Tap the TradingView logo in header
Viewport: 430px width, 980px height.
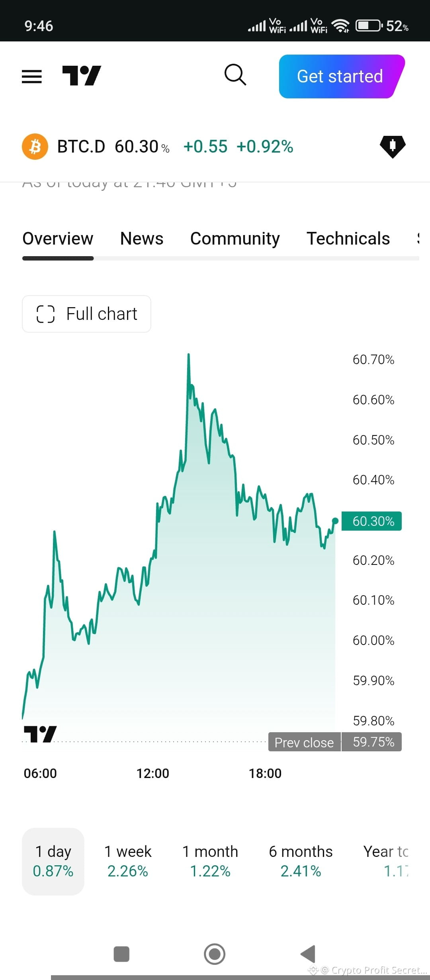pos(82,76)
